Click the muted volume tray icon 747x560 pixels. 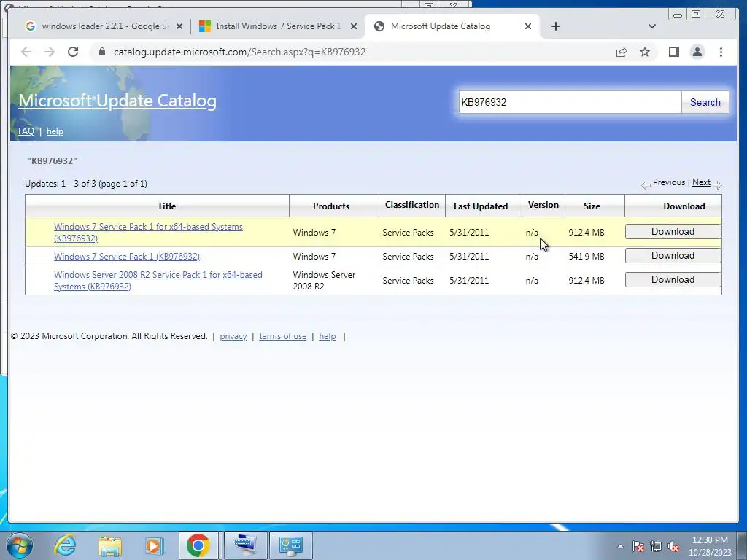(673, 546)
